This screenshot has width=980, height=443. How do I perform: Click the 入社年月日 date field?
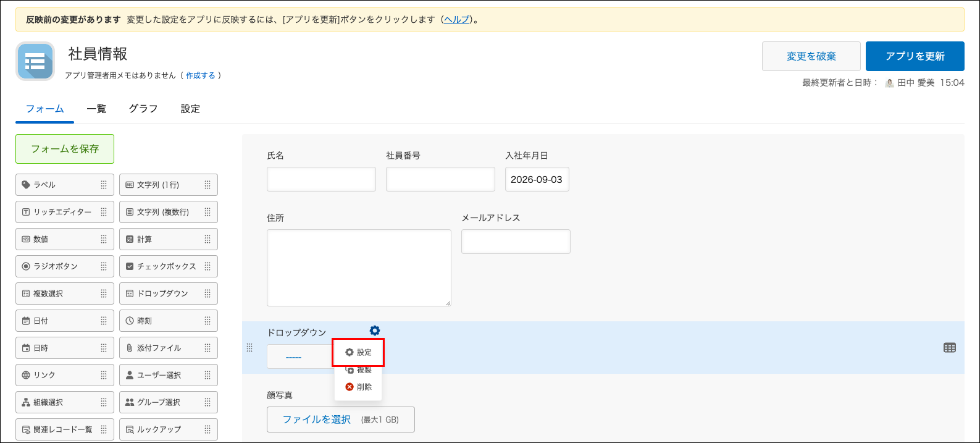(x=537, y=179)
